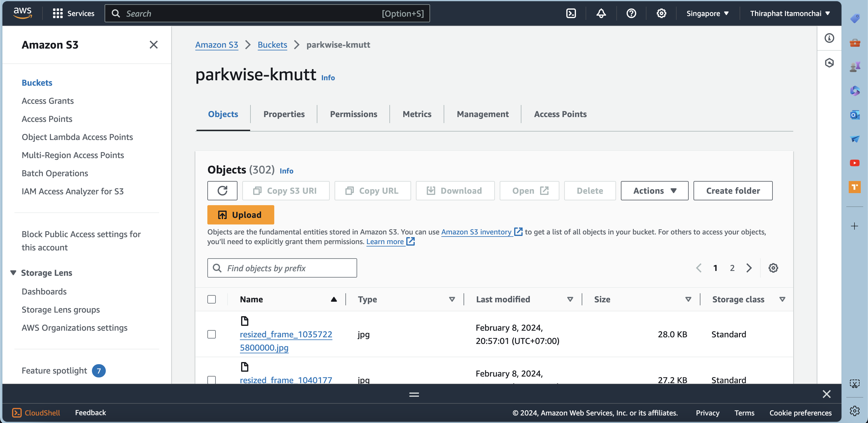
Task: Collapse the Storage Lens section
Action: tap(13, 272)
